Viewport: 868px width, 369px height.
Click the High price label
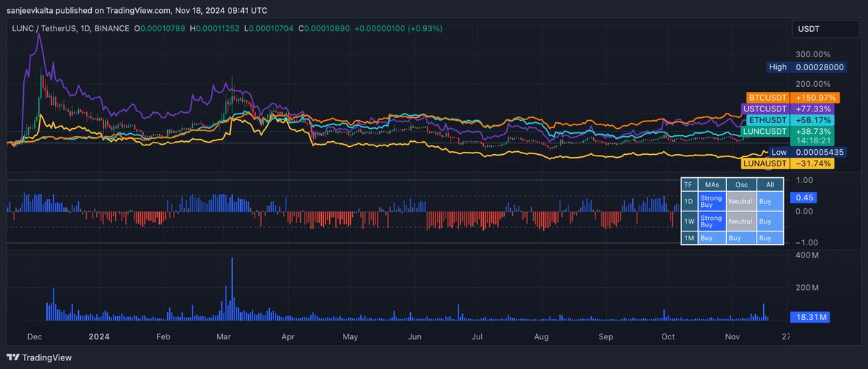point(778,67)
